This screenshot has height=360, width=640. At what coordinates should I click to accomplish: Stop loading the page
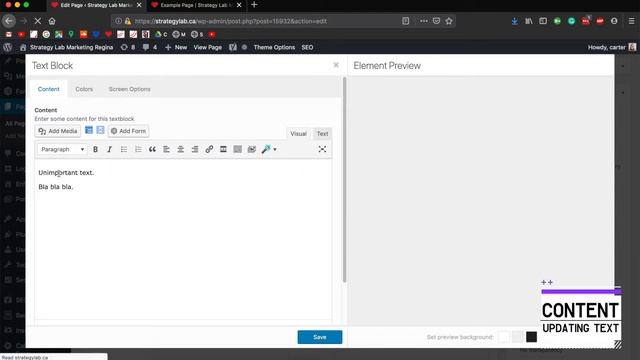[x=37, y=21]
